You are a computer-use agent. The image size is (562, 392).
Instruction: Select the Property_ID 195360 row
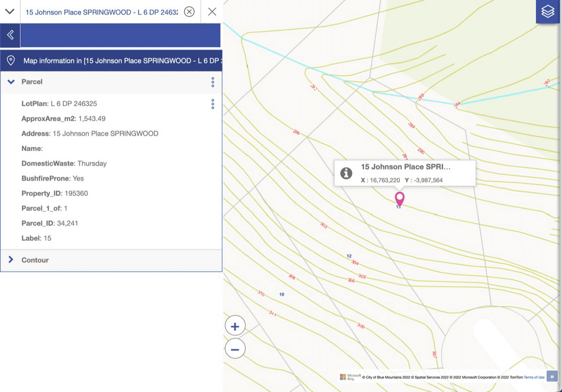tap(55, 193)
